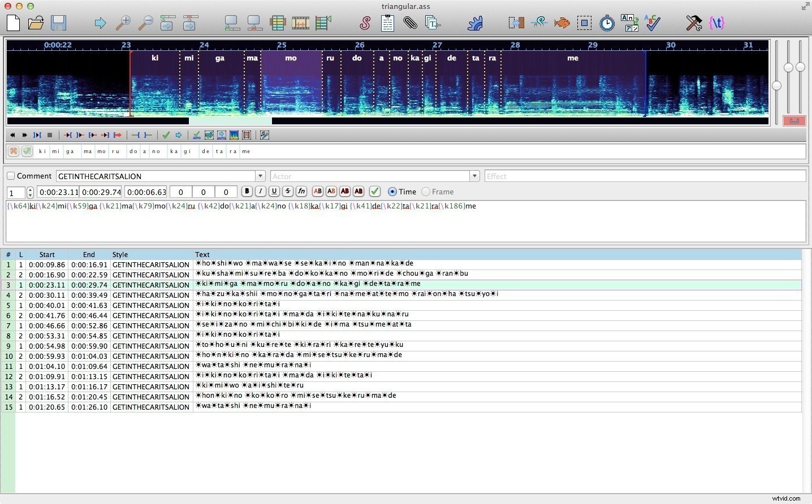Open the Styles Manager

(x=365, y=23)
